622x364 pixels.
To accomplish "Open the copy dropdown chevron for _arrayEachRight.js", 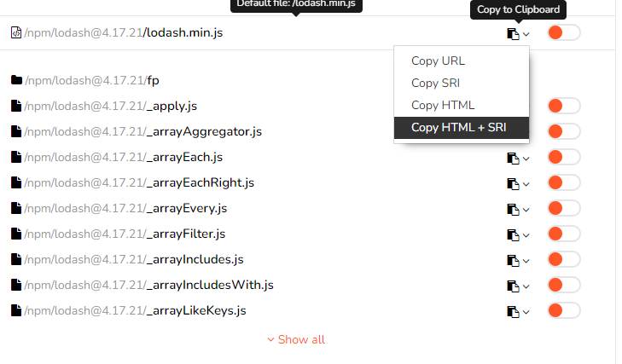I will (526, 184).
